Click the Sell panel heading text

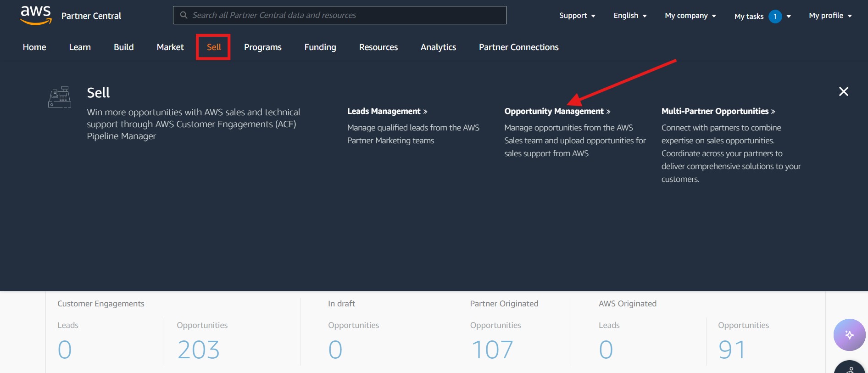pyautogui.click(x=98, y=93)
